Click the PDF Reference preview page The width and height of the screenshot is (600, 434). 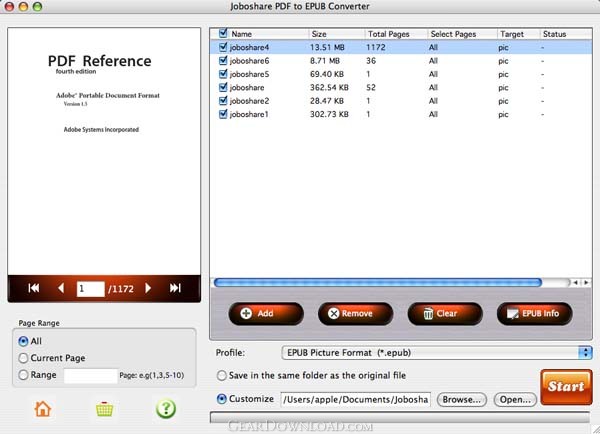104,151
